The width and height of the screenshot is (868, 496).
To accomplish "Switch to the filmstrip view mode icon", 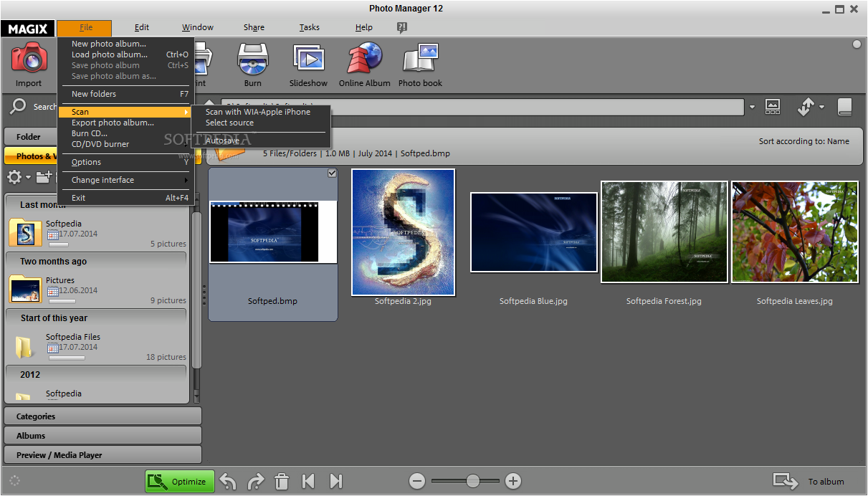I will click(x=773, y=107).
